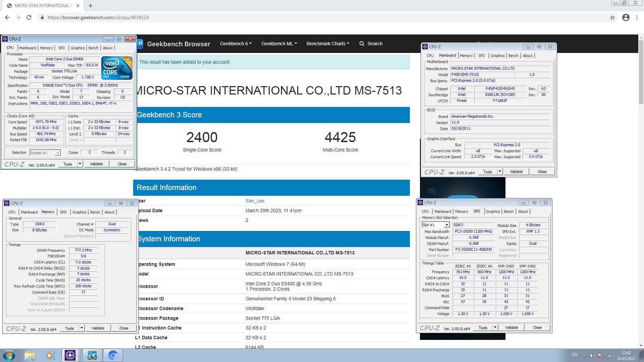Expand the Benchmark Charts dropdown menu
This screenshot has height=362, width=644.
(x=328, y=44)
